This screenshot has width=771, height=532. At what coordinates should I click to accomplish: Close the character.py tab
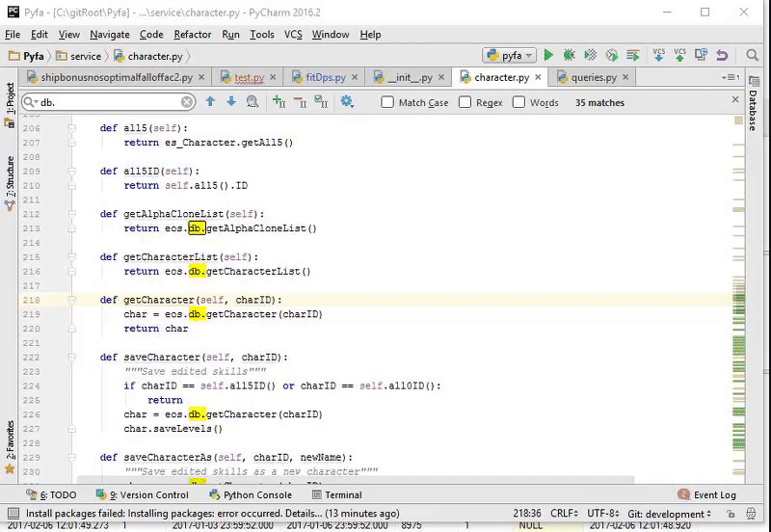(x=538, y=77)
